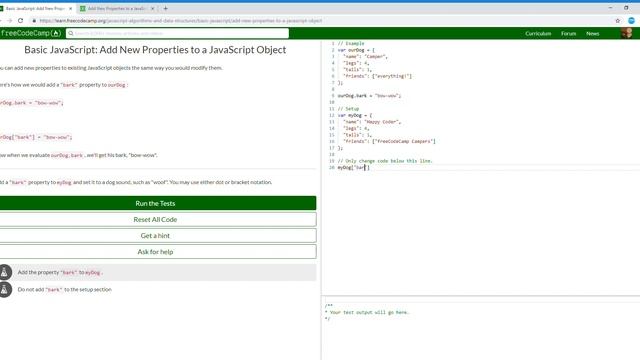This screenshot has width=640, height=360.
Task: Close the 'Basic JavaScript' browser tab
Action: coord(70,9)
